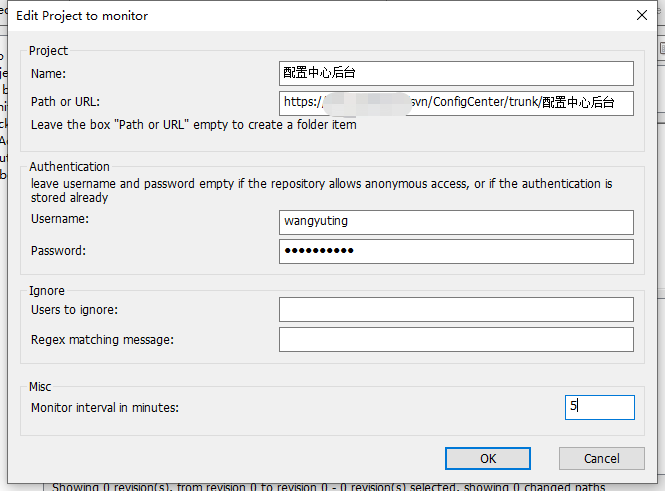Click the Monitor interval minutes box
The width and height of the screenshot is (665, 491).
[x=599, y=407]
